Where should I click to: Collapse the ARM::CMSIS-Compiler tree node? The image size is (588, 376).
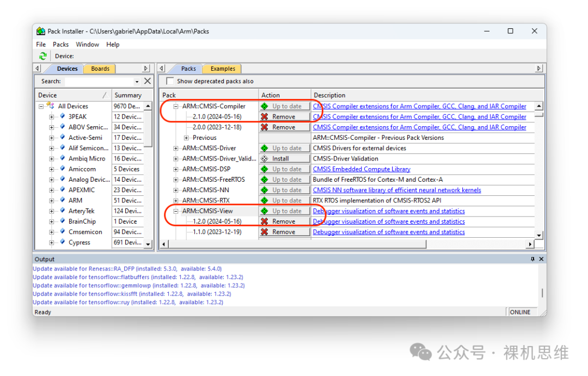pyautogui.click(x=176, y=107)
